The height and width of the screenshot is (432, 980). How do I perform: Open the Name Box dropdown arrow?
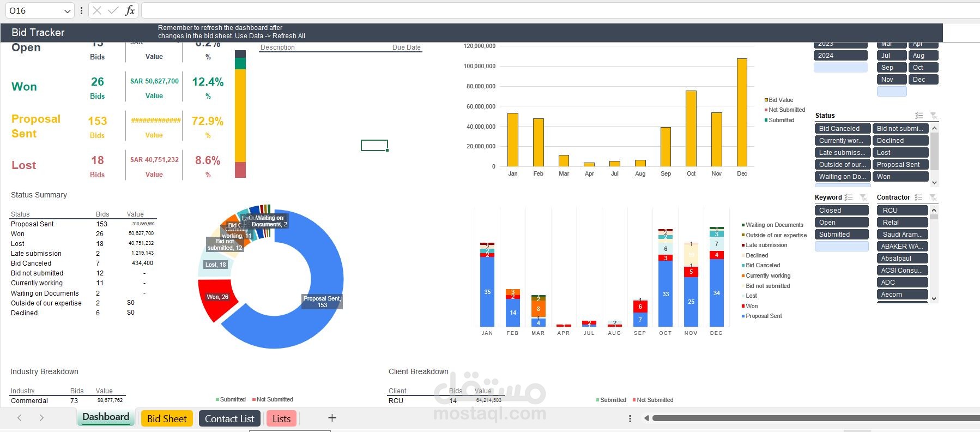tap(67, 11)
